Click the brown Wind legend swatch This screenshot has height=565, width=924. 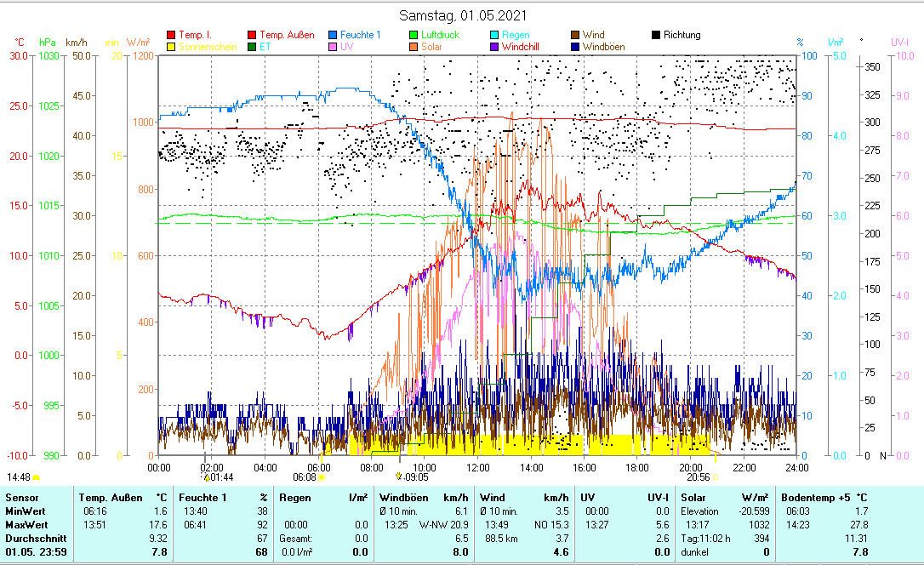point(575,36)
